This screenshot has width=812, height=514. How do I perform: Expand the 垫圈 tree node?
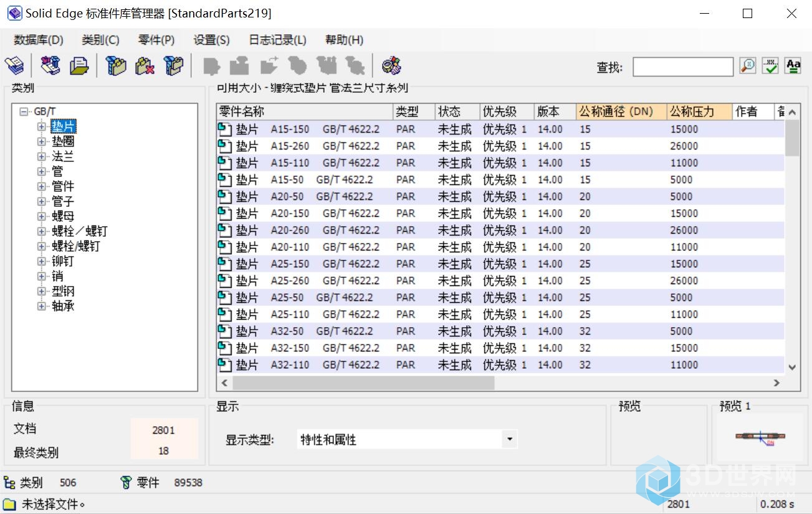(42, 141)
